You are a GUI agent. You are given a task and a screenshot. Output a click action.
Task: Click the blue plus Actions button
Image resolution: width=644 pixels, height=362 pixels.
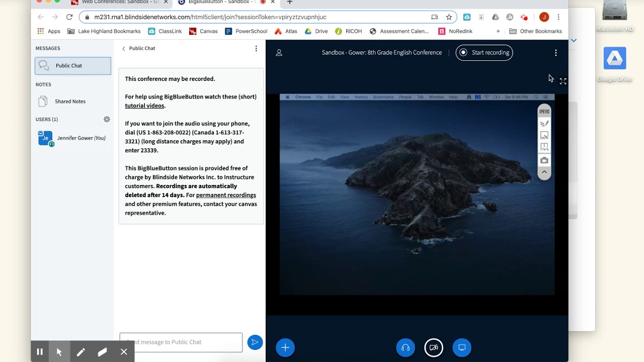click(x=285, y=347)
